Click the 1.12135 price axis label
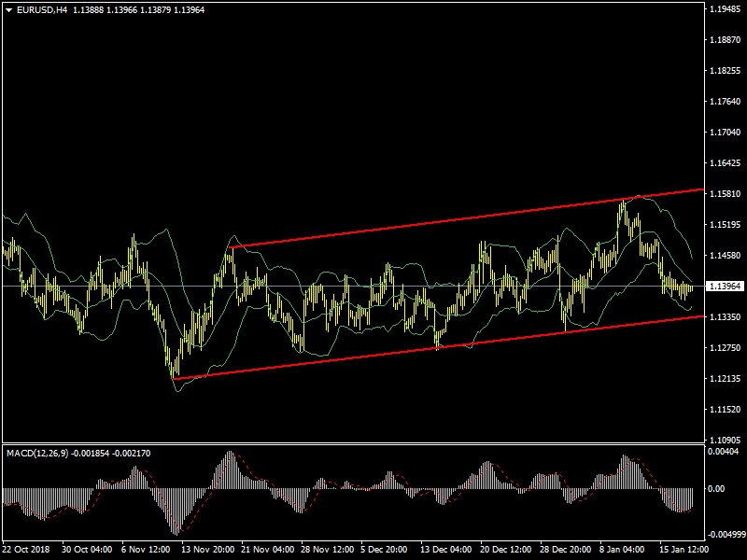 coord(725,379)
